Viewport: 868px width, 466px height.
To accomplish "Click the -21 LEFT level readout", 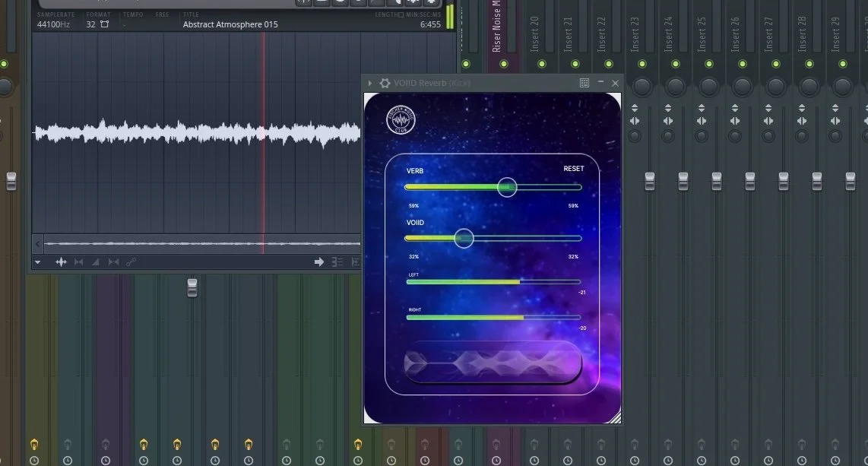I will [x=581, y=292].
